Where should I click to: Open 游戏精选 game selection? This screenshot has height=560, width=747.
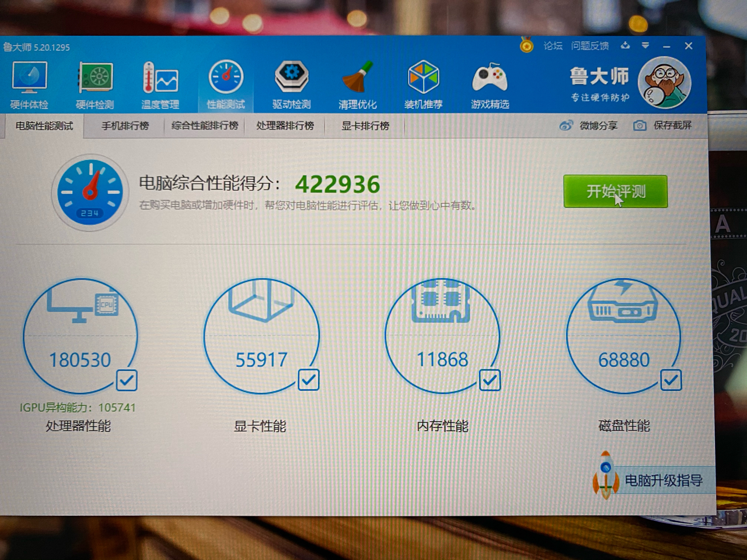pyautogui.click(x=490, y=82)
